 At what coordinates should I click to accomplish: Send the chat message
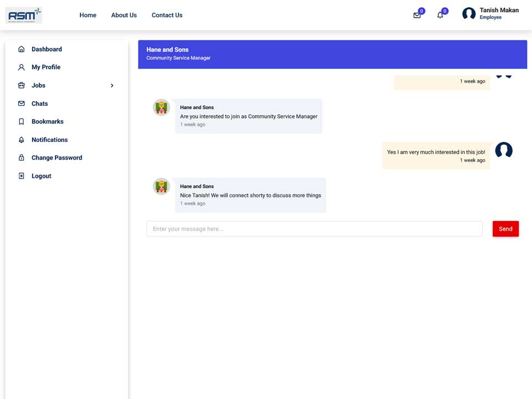(505, 229)
